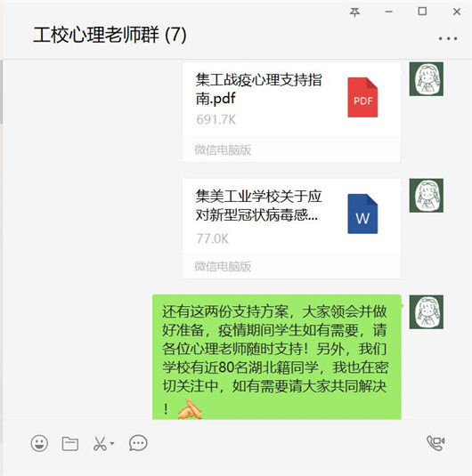Image resolution: width=472 pixels, height=476 pixels.
Task: Select the green text message bubble
Action: [277, 357]
